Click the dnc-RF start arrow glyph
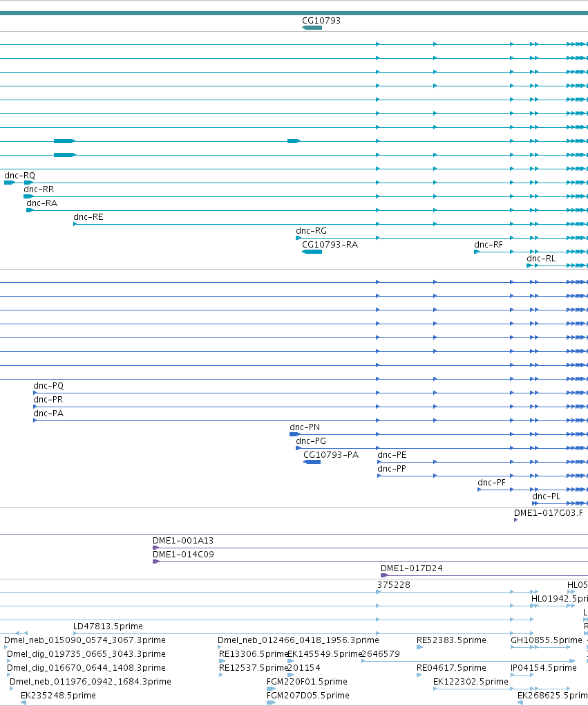The width and height of the screenshot is (588, 706). click(477, 252)
